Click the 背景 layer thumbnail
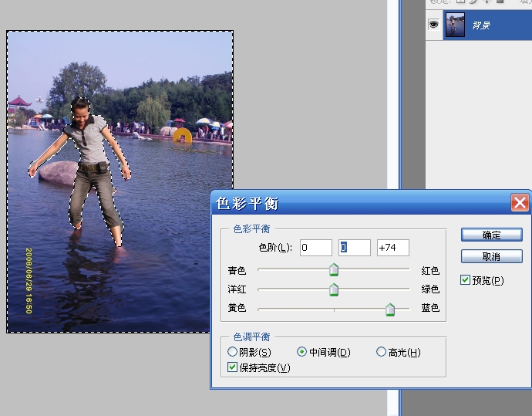Image resolution: width=532 pixels, height=416 pixels. point(455,25)
